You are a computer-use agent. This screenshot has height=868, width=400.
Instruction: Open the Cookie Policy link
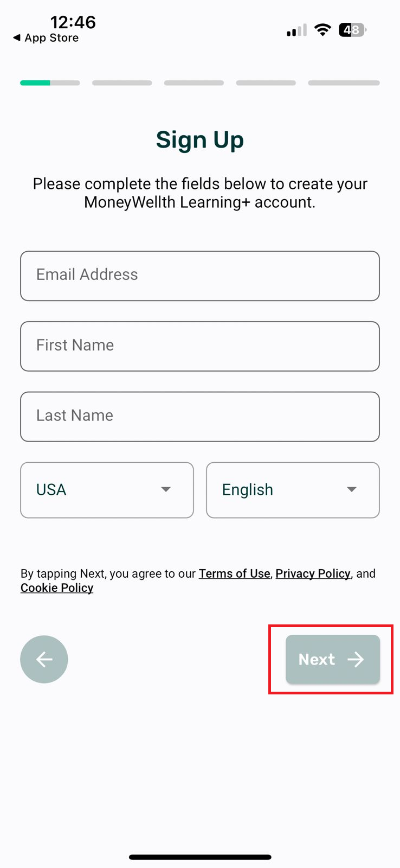[57, 588]
